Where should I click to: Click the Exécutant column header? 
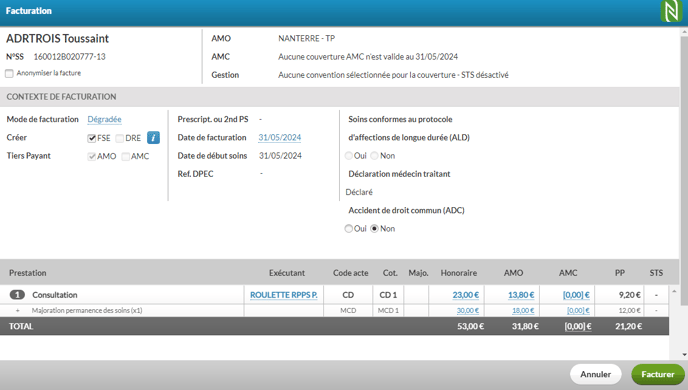[287, 273]
